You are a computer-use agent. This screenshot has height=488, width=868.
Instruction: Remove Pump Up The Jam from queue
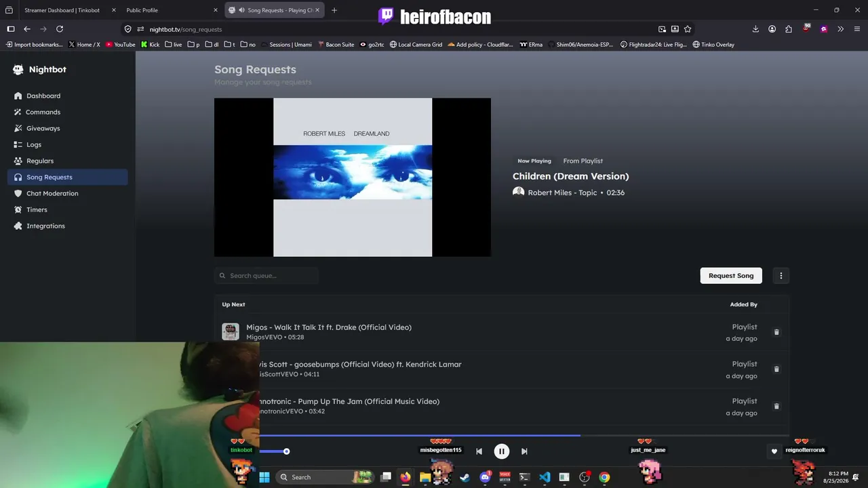[x=776, y=406]
